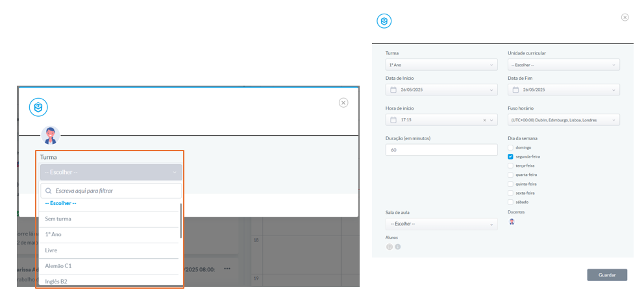Click the calendar icon in Data de Fim

point(515,90)
